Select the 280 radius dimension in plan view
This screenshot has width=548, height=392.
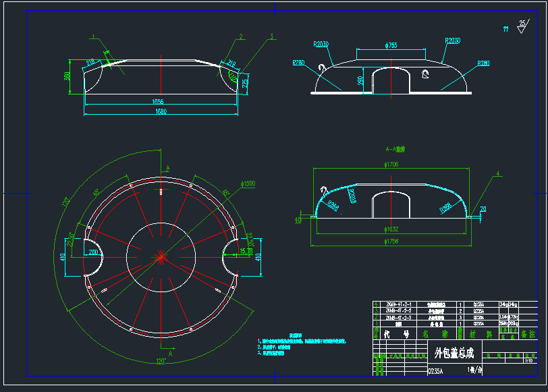(x=93, y=252)
